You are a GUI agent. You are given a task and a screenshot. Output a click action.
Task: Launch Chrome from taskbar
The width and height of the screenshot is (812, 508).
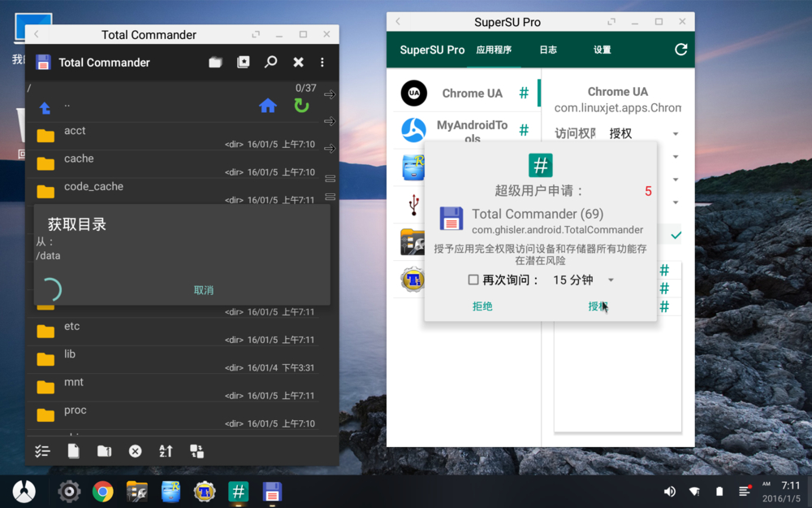[102, 492]
